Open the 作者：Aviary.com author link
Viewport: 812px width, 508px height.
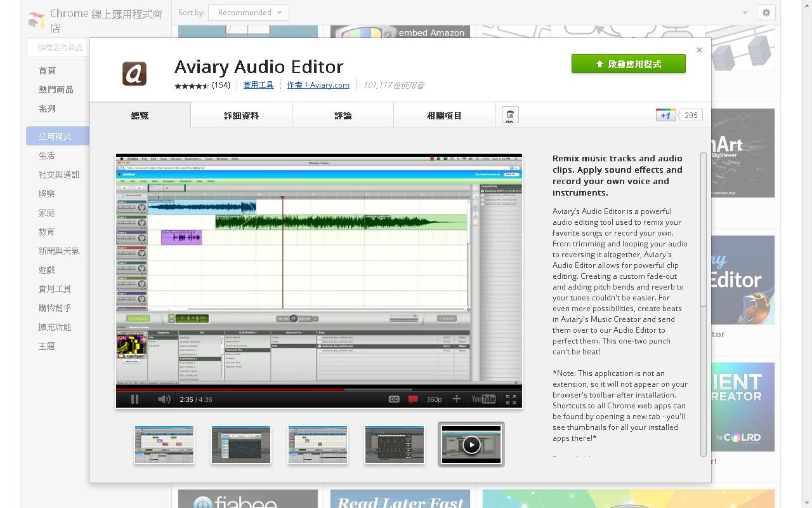pos(318,85)
